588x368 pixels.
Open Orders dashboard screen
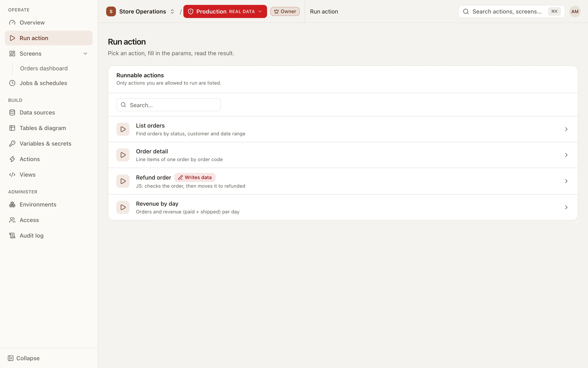[x=44, y=68]
